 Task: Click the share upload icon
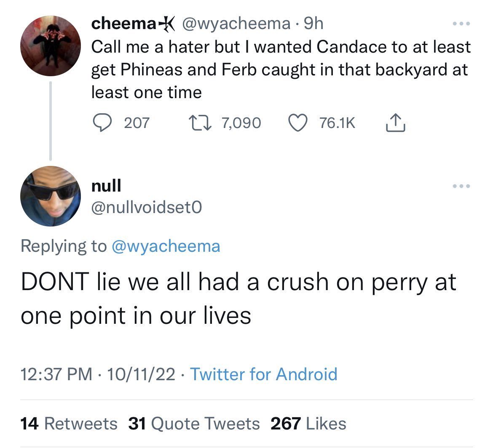[x=395, y=123]
